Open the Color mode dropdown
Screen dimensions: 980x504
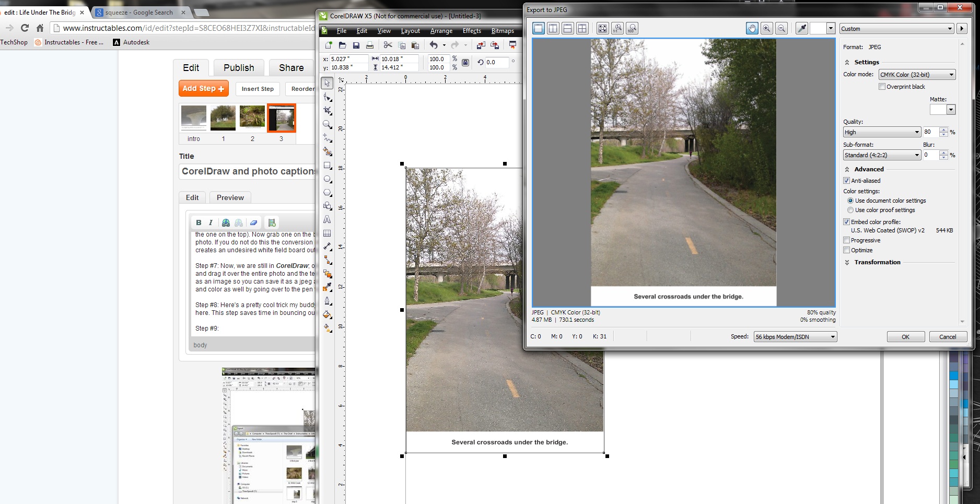click(x=917, y=75)
